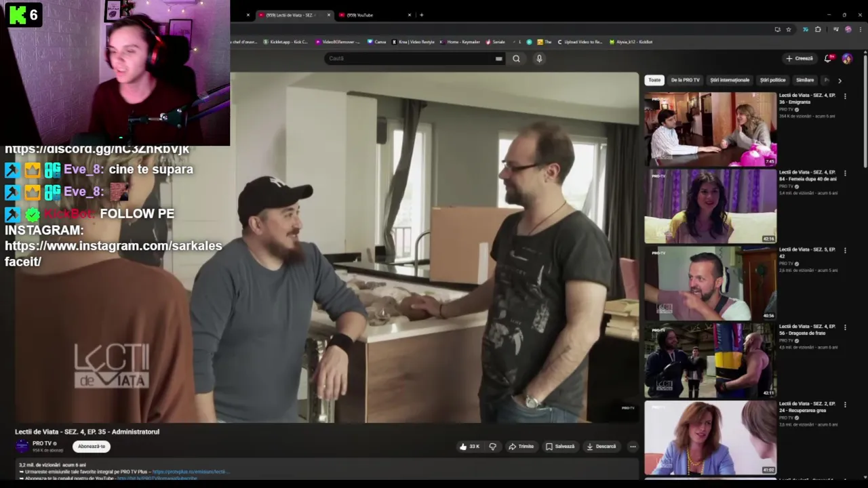
Task: Open the browser profile avatar in toolbar
Action: click(848, 29)
